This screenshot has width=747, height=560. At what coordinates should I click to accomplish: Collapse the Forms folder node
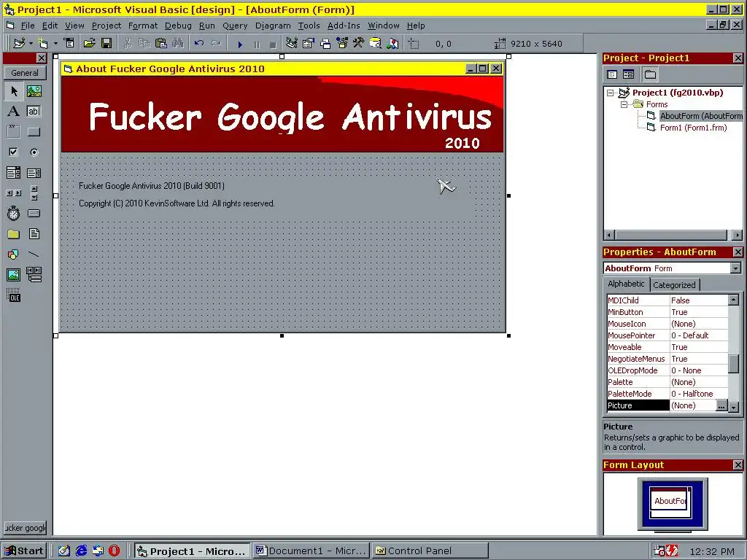(624, 104)
